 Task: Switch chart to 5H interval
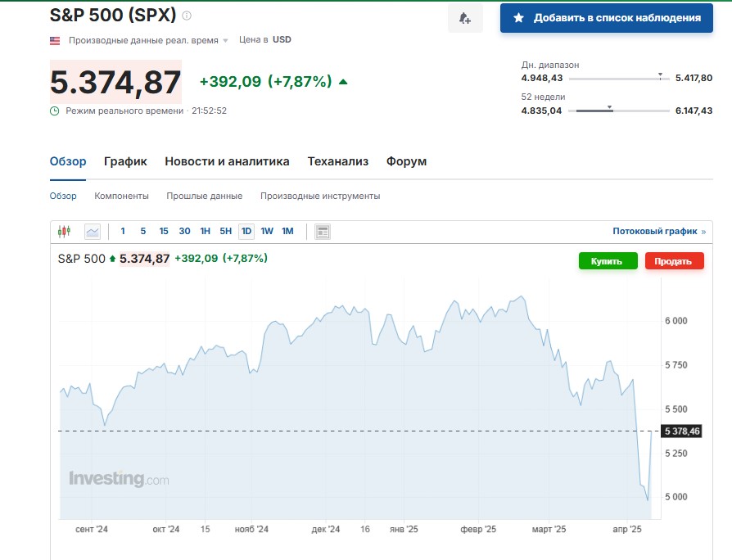click(x=225, y=231)
